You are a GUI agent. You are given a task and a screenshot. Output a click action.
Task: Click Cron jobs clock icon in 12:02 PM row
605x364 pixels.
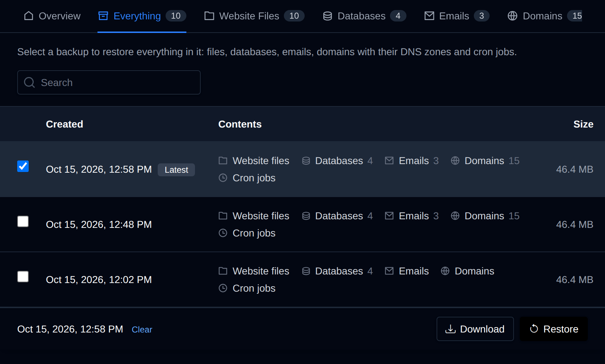click(223, 288)
